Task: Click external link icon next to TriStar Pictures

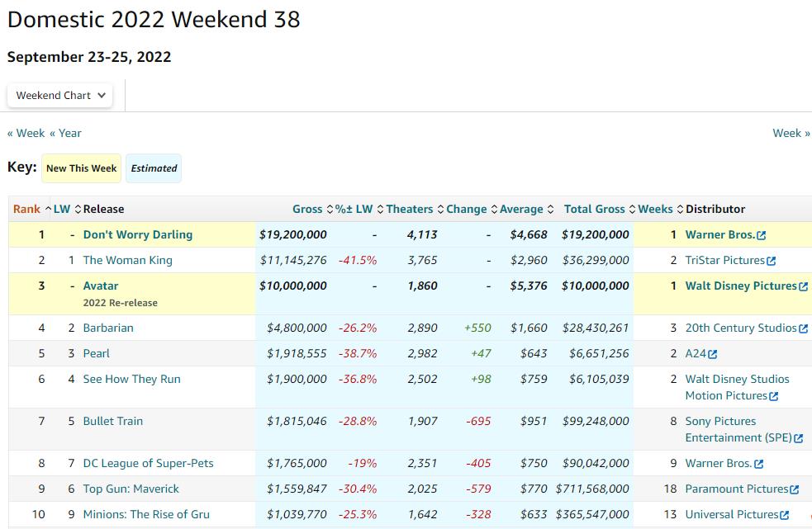Action: pos(771,261)
